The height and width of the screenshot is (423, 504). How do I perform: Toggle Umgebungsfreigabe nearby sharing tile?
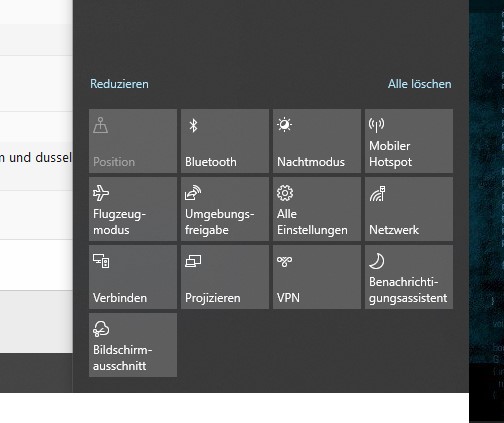pyautogui.click(x=225, y=209)
